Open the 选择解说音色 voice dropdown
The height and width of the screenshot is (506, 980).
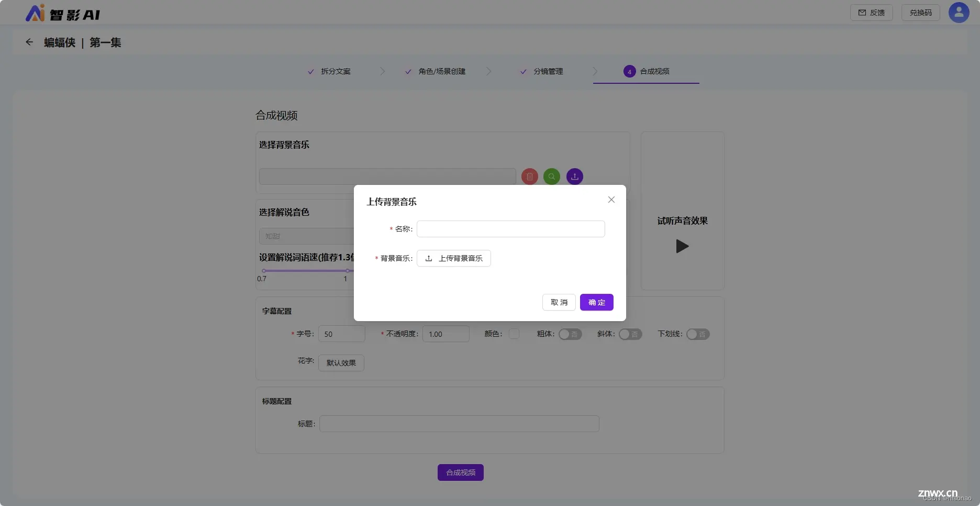(306, 236)
